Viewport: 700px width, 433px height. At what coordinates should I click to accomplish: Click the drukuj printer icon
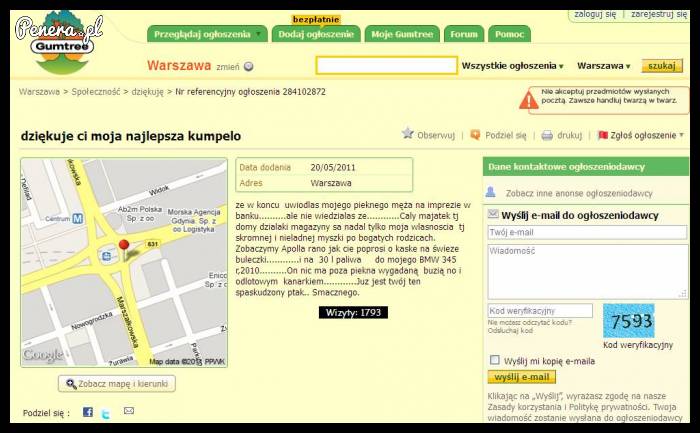coord(547,135)
